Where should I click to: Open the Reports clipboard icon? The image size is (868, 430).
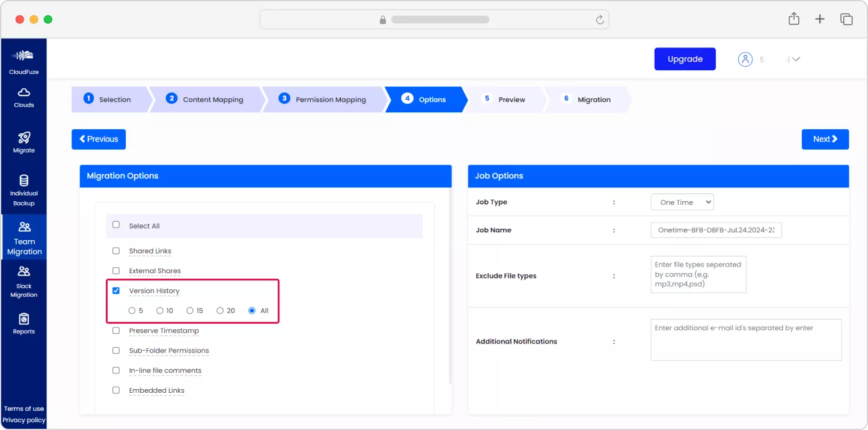(24, 319)
